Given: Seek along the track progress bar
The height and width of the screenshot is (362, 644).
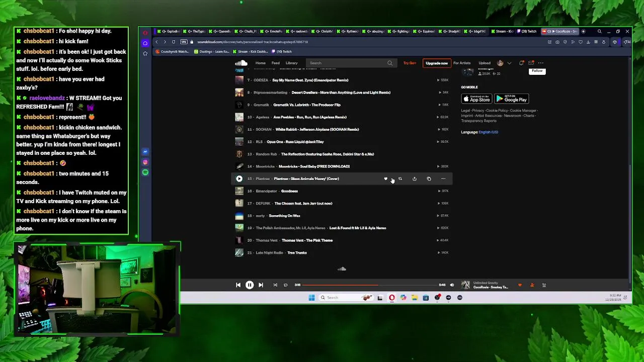Looking at the screenshot, I should 369,285.
